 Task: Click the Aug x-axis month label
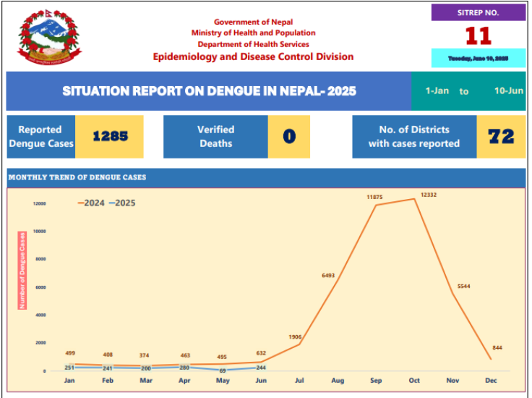338,381
